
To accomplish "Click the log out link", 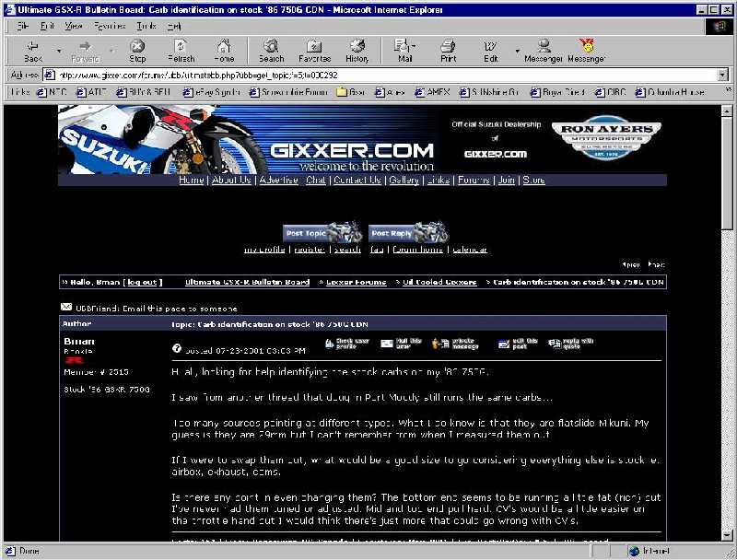I will [x=142, y=282].
